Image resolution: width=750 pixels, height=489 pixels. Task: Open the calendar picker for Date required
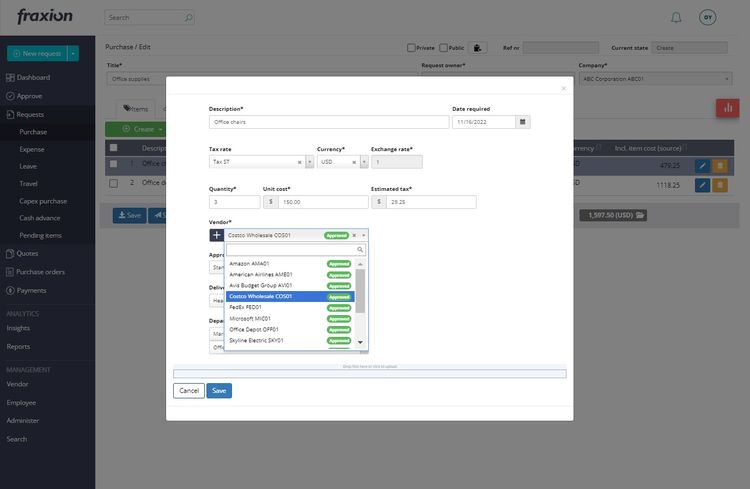[522, 122]
